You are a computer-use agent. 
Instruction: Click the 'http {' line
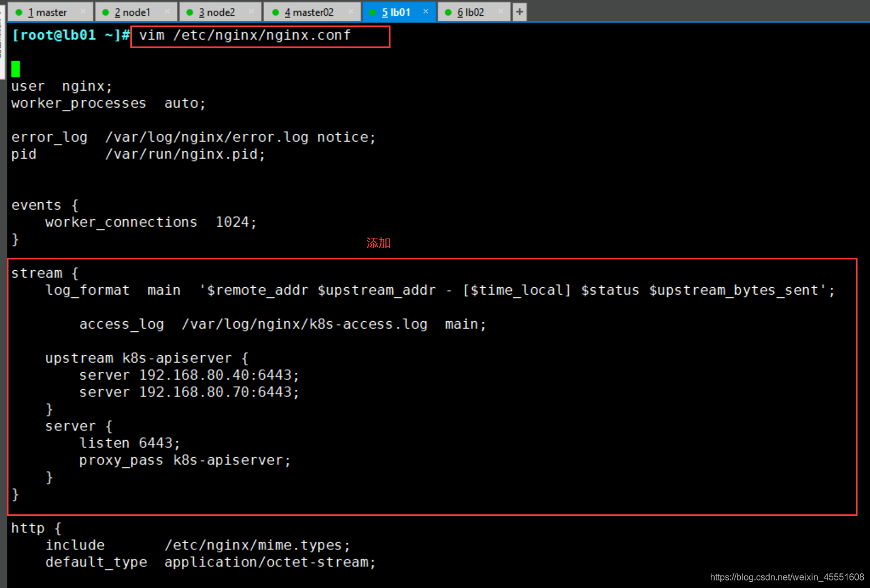pyautogui.click(x=36, y=529)
